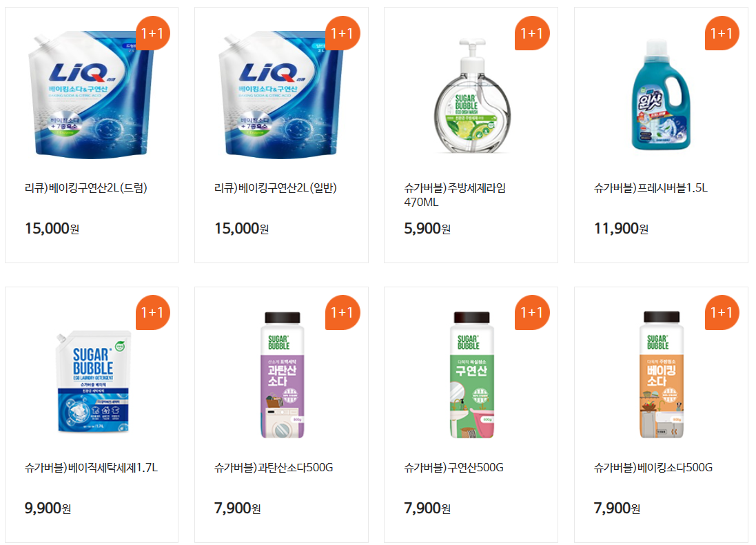Click 1+1 badge on 프레시버블1.5L card

point(722,33)
